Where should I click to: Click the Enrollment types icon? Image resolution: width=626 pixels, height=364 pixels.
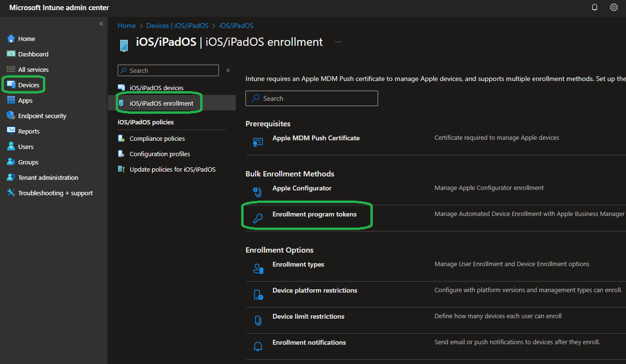(x=258, y=269)
